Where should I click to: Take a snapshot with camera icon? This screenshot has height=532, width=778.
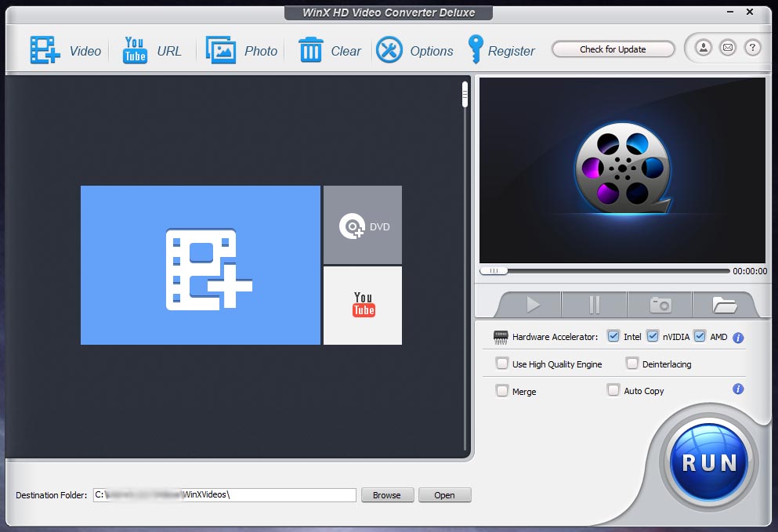click(660, 305)
